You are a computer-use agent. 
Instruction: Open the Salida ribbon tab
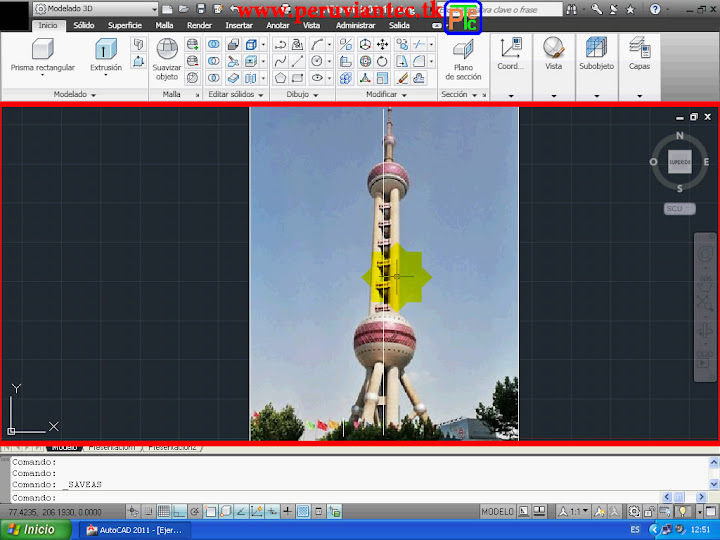pos(399,25)
